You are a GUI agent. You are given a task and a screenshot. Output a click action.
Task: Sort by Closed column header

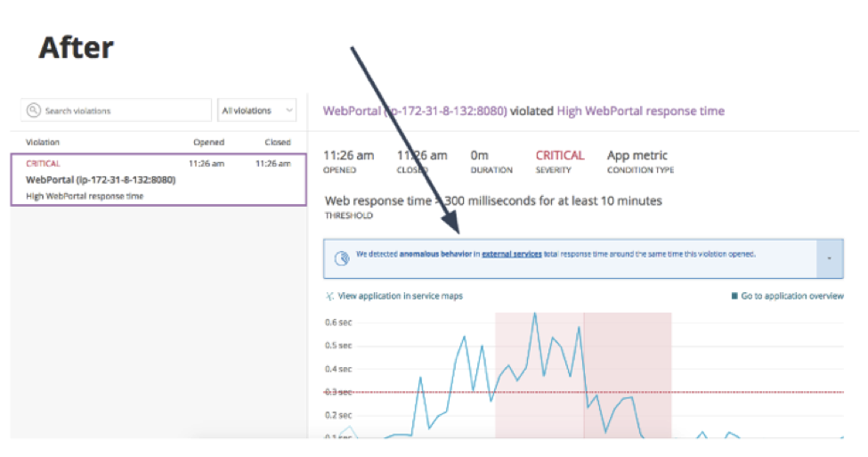278,143
